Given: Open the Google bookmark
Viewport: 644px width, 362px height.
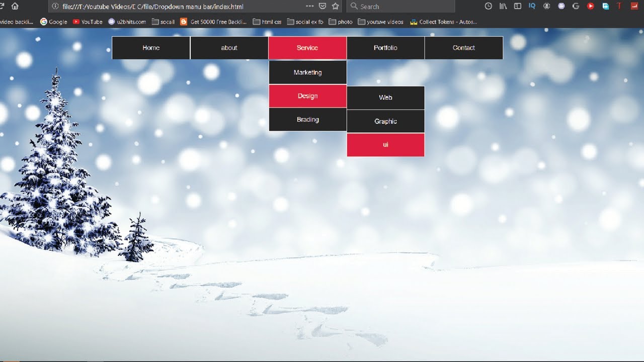Looking at the screenshot, I should (x=53, y=22).
